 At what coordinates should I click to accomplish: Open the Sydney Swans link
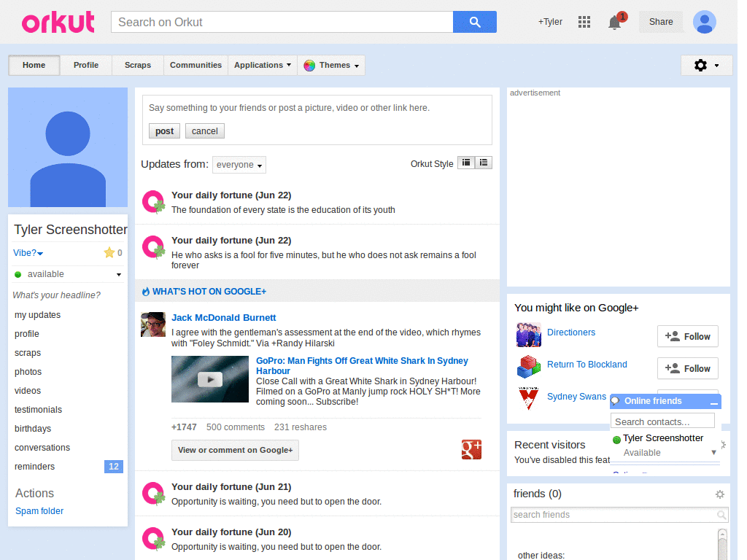coord(576,397)
